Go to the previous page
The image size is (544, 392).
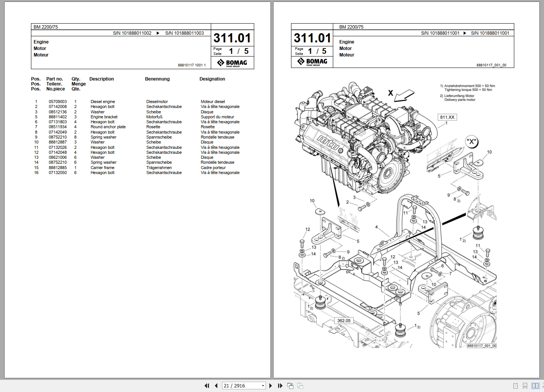point(216,386)
